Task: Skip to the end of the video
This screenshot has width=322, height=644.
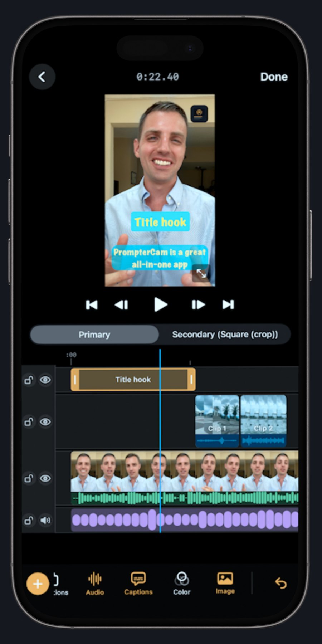Action: point(228,305)
